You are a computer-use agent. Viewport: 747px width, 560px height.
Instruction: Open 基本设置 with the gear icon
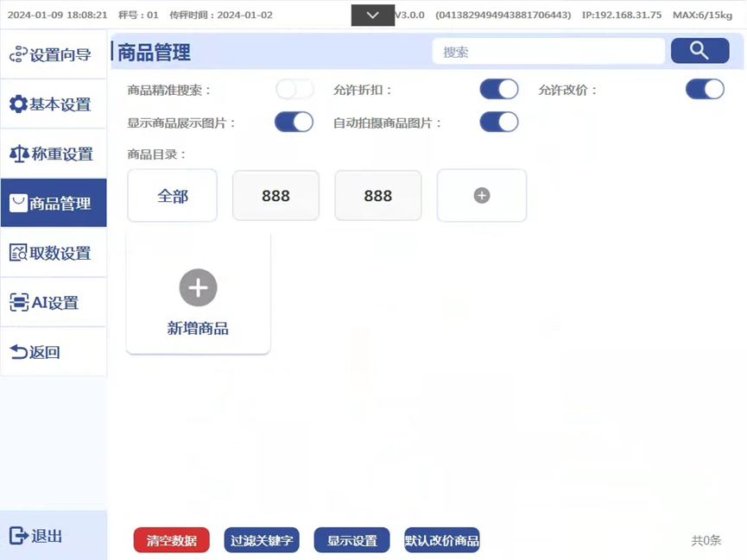[53, 104]
